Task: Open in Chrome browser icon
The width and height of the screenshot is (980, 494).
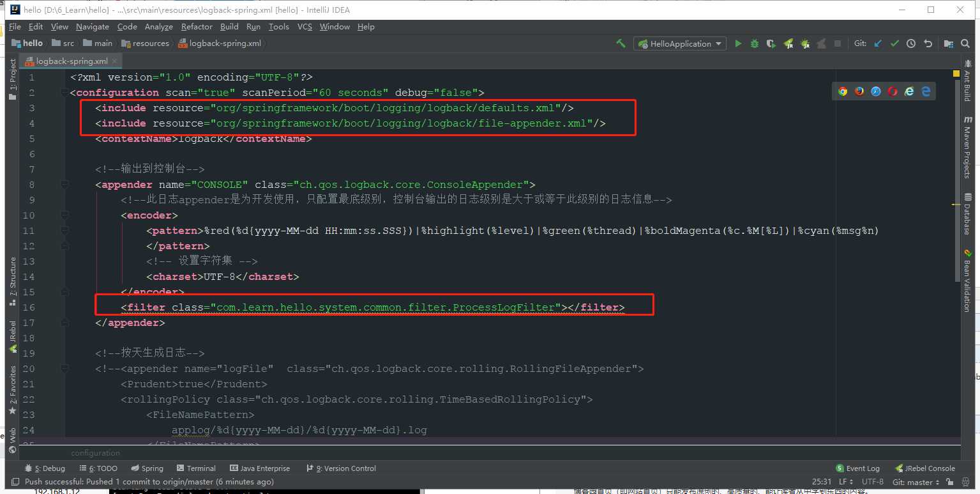Action: (843, 91)
